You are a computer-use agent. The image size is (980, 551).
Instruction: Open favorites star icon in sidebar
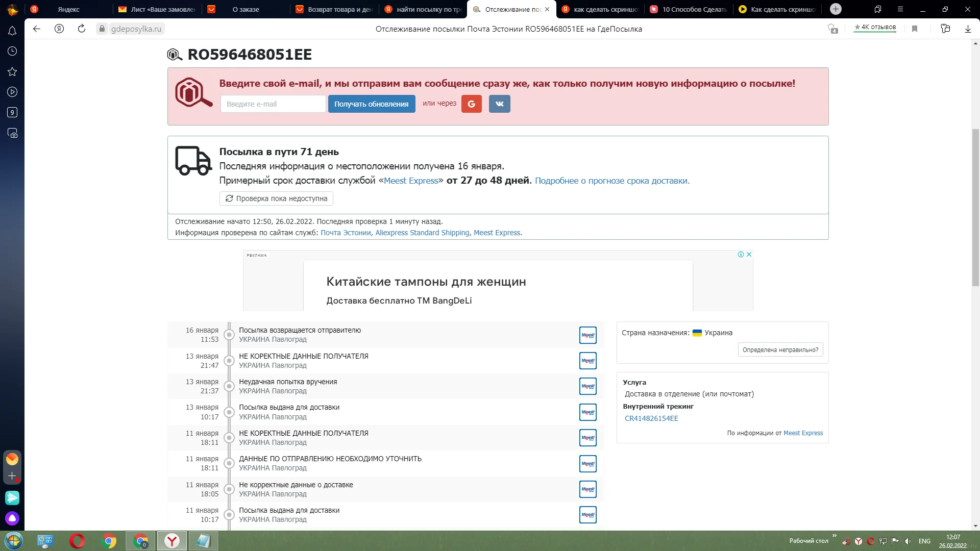point(12,72)
